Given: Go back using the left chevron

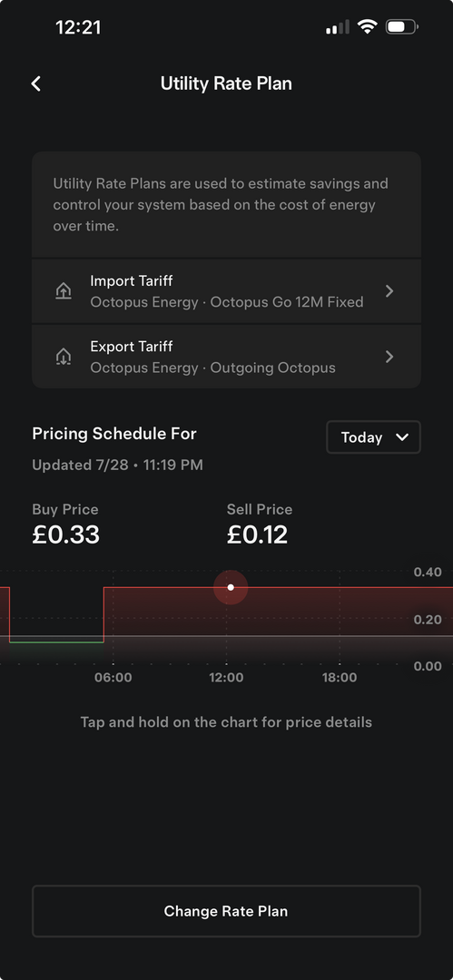Looking at the screenshot, I should 36,83.
